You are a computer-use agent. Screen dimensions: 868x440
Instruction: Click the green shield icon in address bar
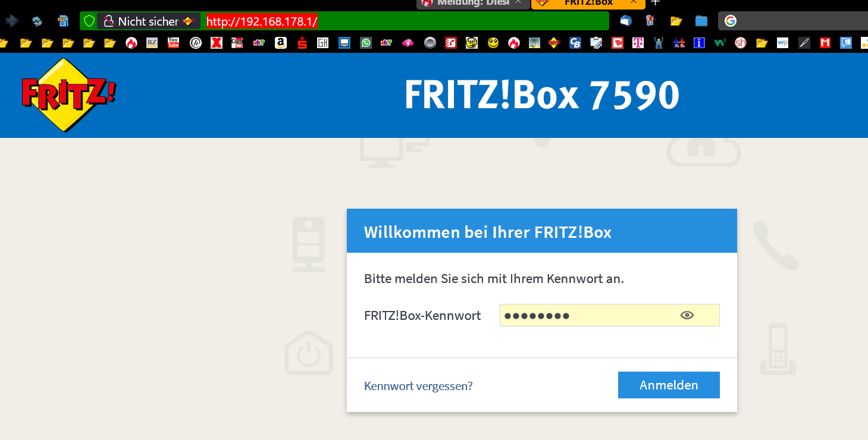point(89,21)
